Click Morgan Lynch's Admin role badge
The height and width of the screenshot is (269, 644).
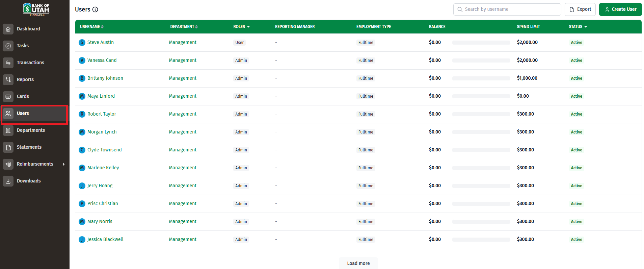[x=241, y=132]
